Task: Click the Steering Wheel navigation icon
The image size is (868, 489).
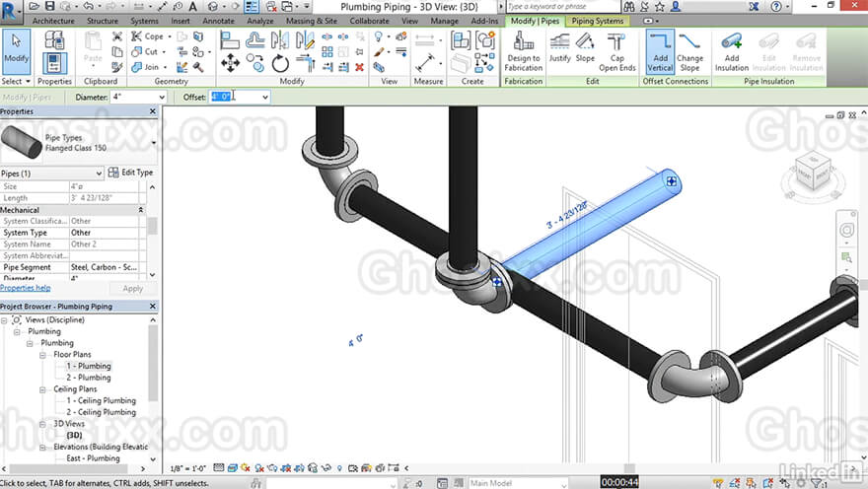Action: coord(846,230)
